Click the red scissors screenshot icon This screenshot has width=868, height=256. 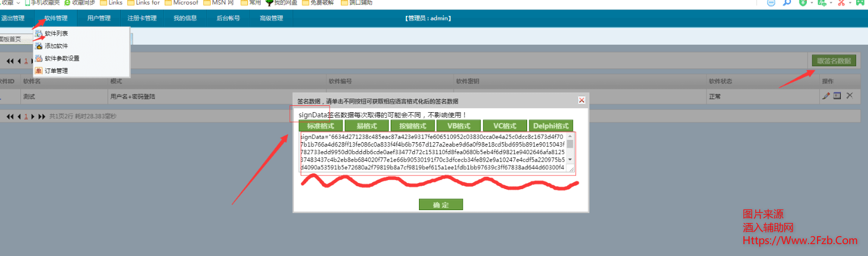841,3
